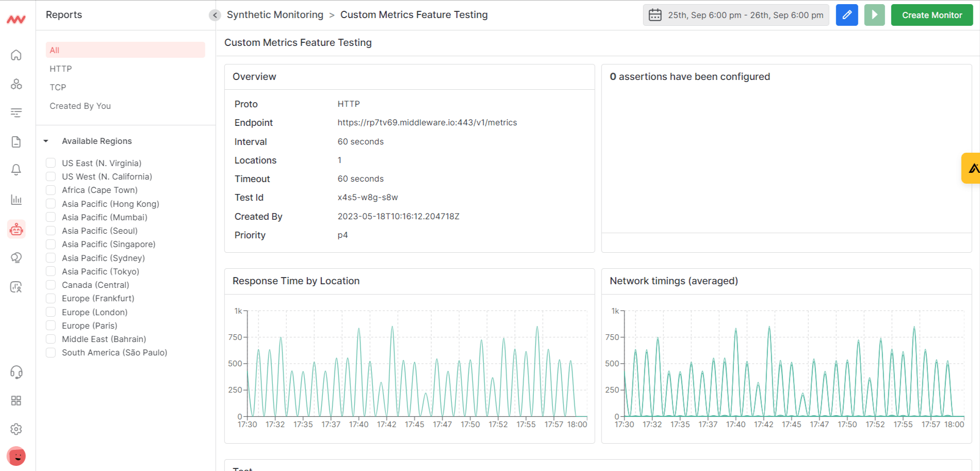
Task: Open the Home dashboard icon
Action: point(16,55)
